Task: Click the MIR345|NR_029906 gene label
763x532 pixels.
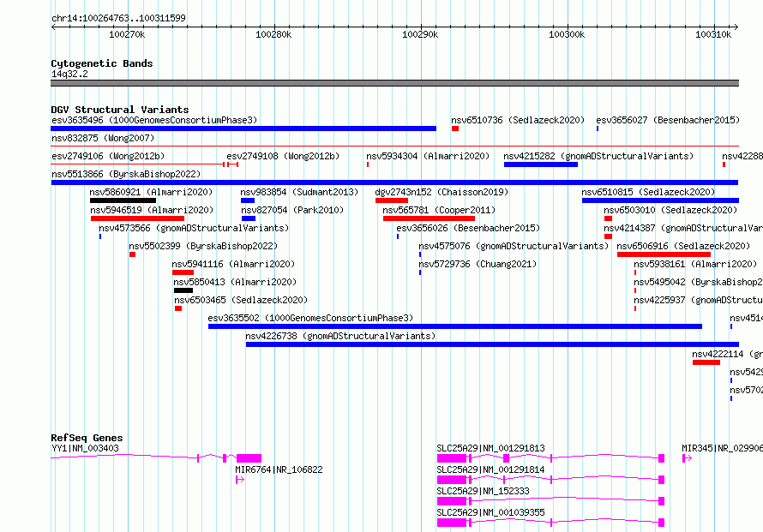Action: tap(722, 448)
